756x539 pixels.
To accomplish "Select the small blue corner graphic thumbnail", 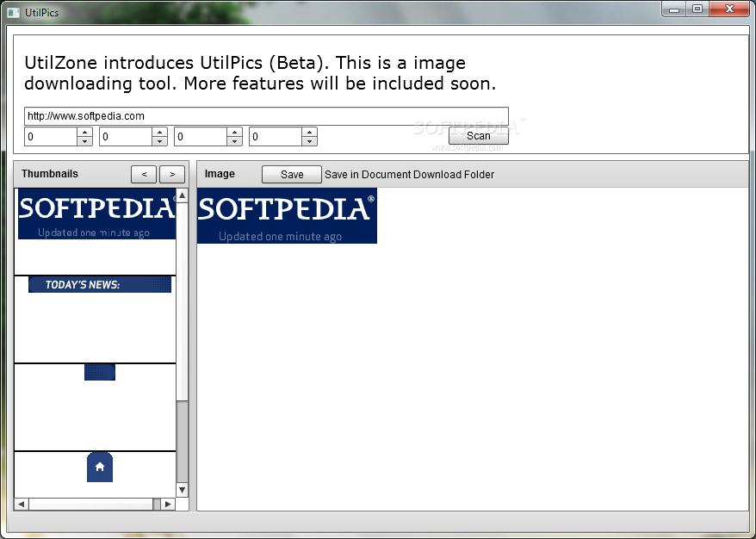I will 100,372.
